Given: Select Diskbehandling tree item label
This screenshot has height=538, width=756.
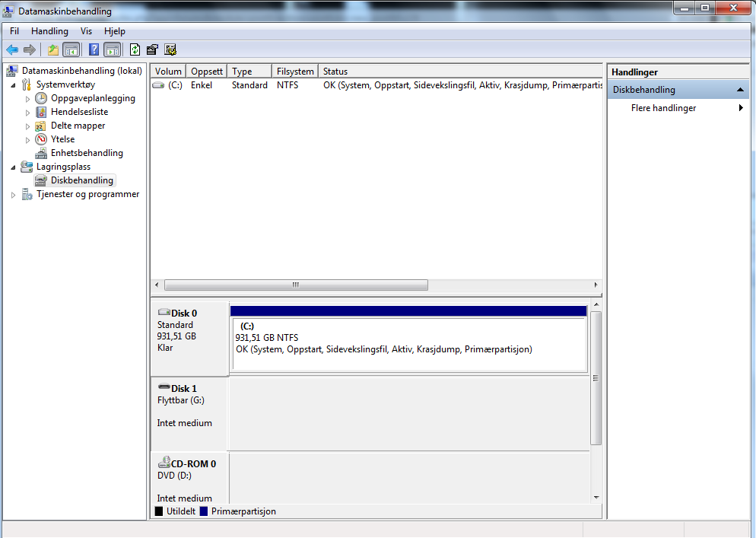Looking at the screenshot, I should tap(82, 180).
